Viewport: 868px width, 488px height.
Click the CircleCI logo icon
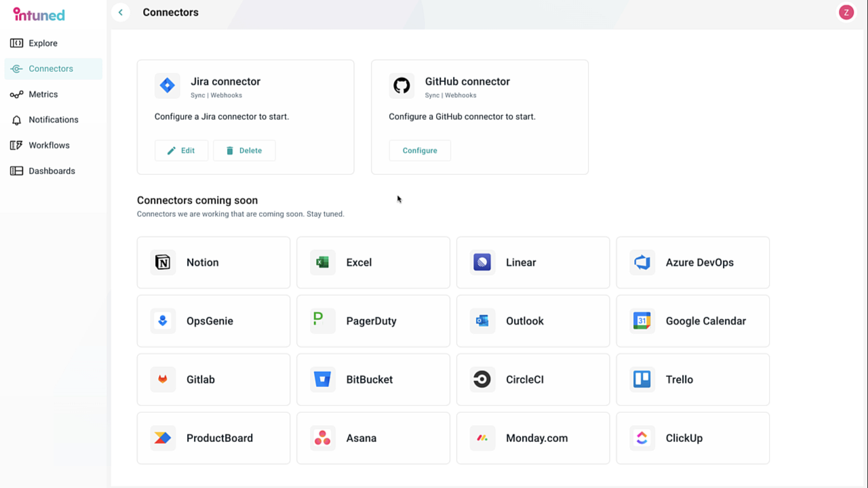coord(482,380)
